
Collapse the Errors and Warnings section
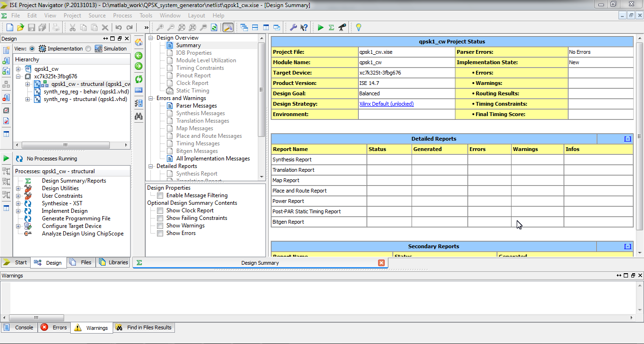(151, 98)
